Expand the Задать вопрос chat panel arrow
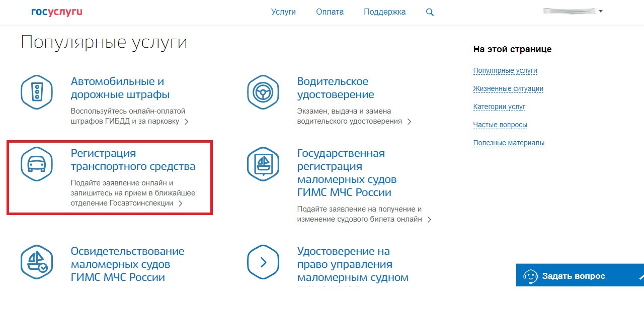This screenshot has width=644, height=309. [x=641, y=276]
